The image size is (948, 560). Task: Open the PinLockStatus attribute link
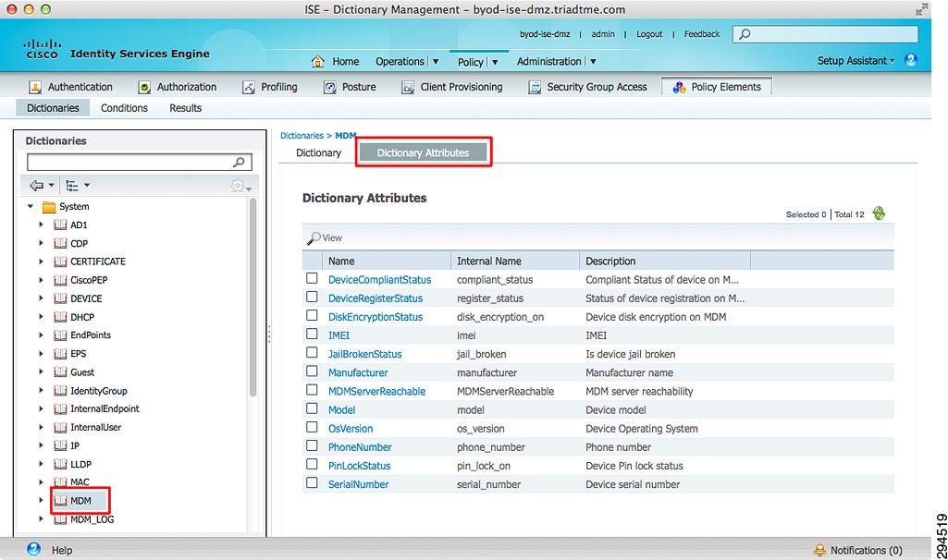(359, 466)
